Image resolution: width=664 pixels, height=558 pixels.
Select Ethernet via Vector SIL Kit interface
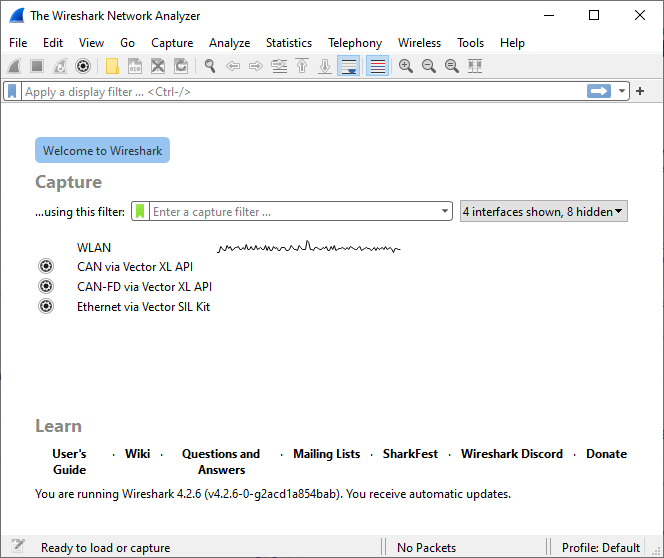pos(143,307)
